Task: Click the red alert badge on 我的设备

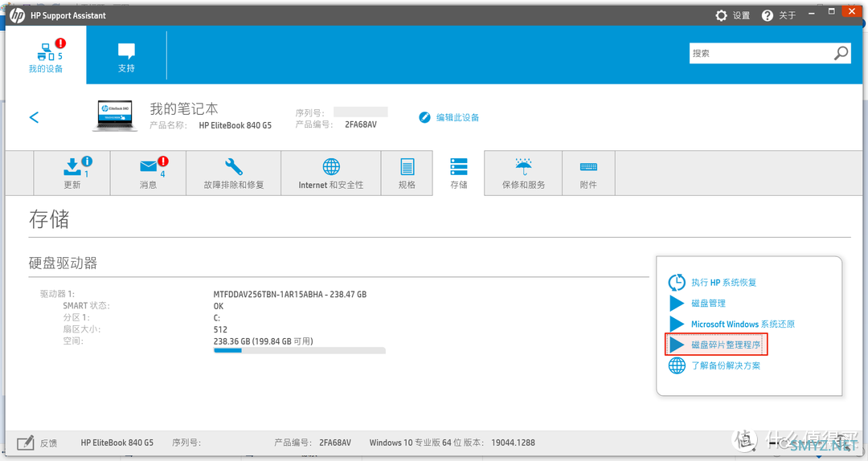Action: 60,43
